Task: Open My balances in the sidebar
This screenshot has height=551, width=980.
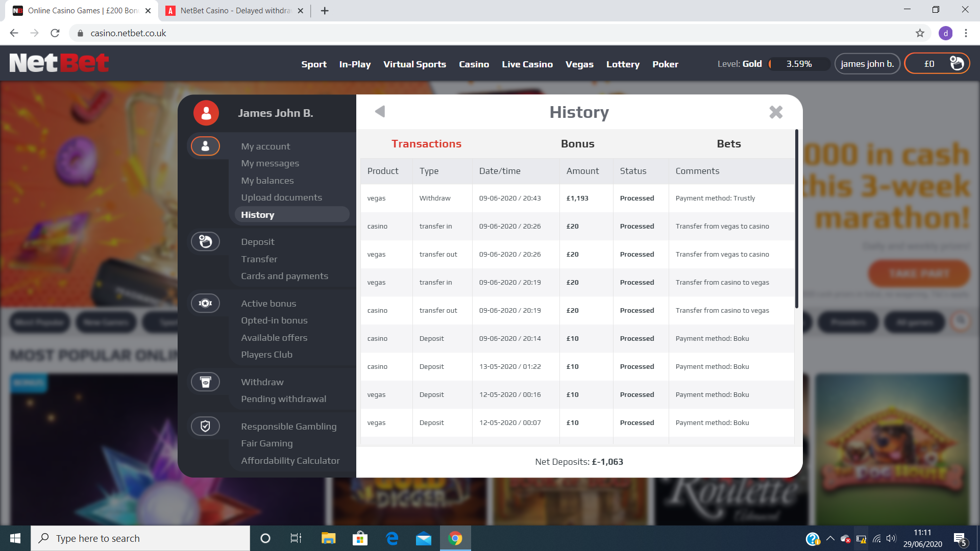Action: click(267, 181)
